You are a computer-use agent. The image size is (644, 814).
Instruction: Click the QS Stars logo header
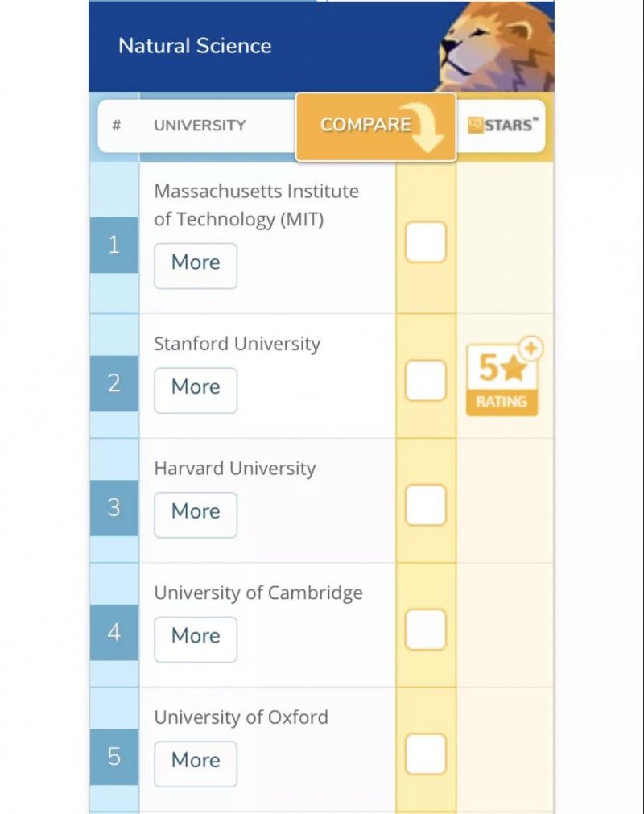coord(503,125)
